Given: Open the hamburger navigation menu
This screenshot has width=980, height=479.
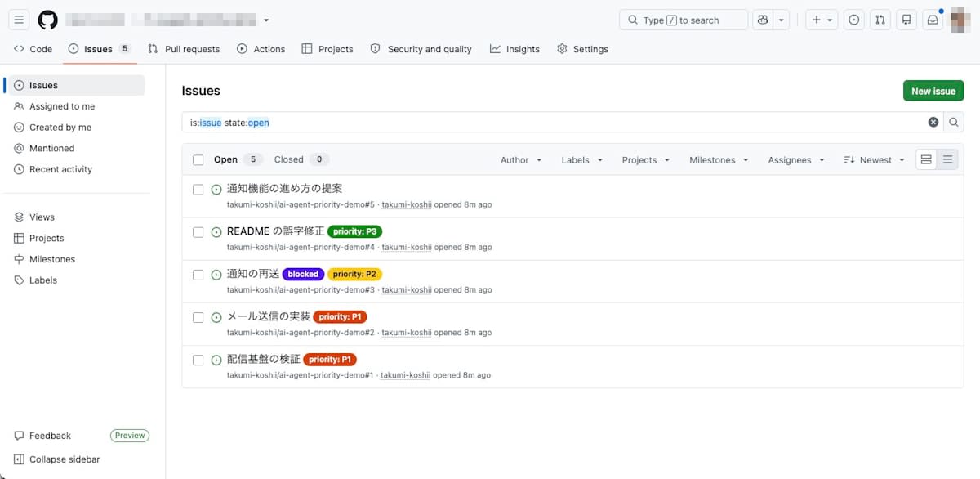Looking at the screenshot, I should [19, 20].
